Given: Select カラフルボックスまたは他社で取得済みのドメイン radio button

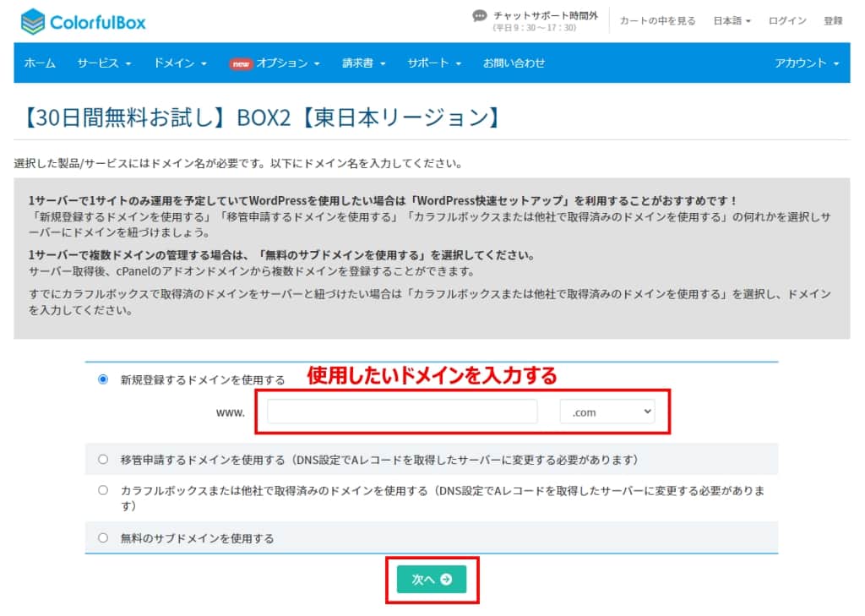Looking at the screenshot, I should click(102, 490).
